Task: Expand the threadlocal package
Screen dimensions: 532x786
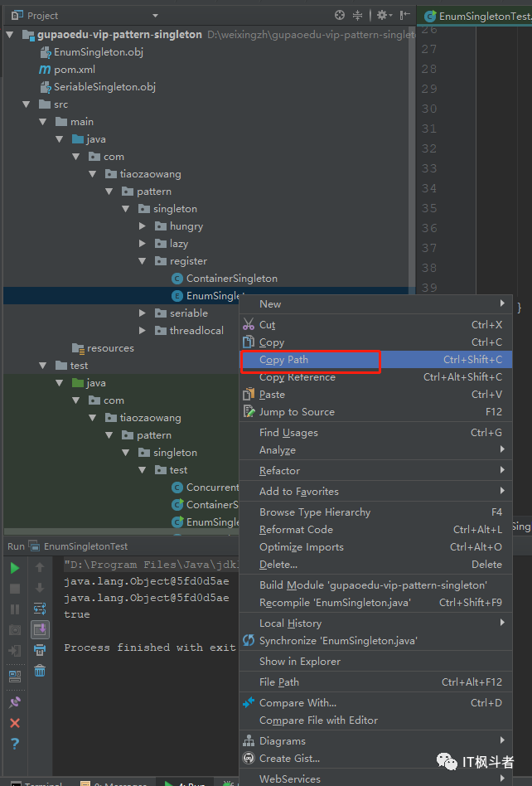Action: click(x=143, y=330)
